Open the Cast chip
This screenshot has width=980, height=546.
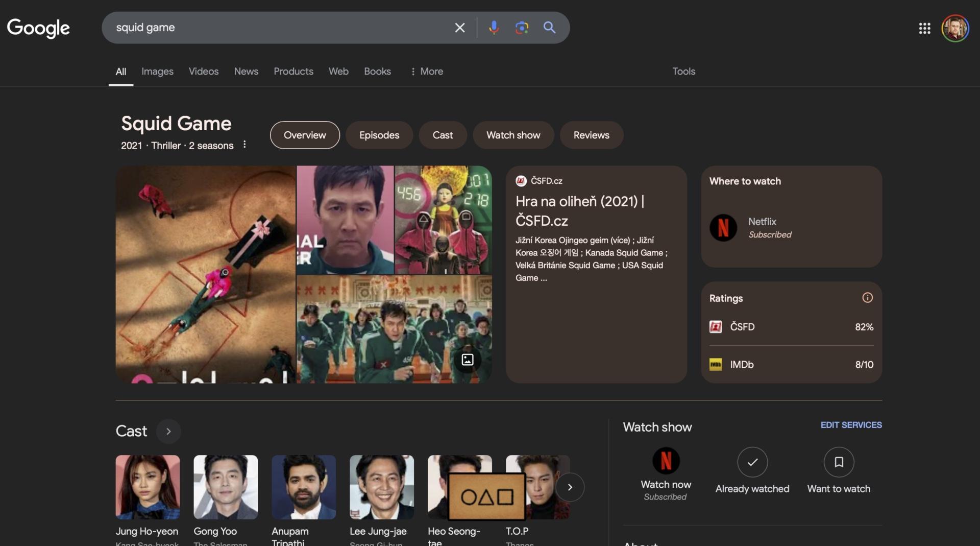(x=443, y=135)
